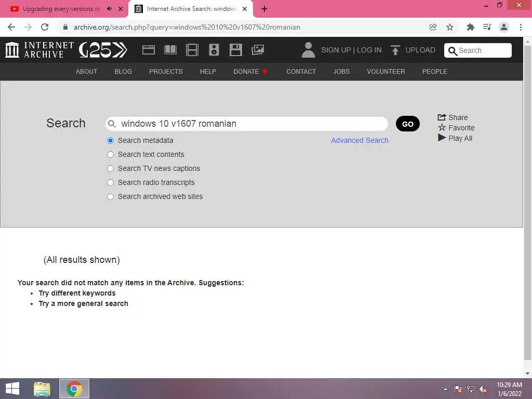Click the Favorite star icon
This screenshot has width=532, height=399.
click(x=442, y=128)
